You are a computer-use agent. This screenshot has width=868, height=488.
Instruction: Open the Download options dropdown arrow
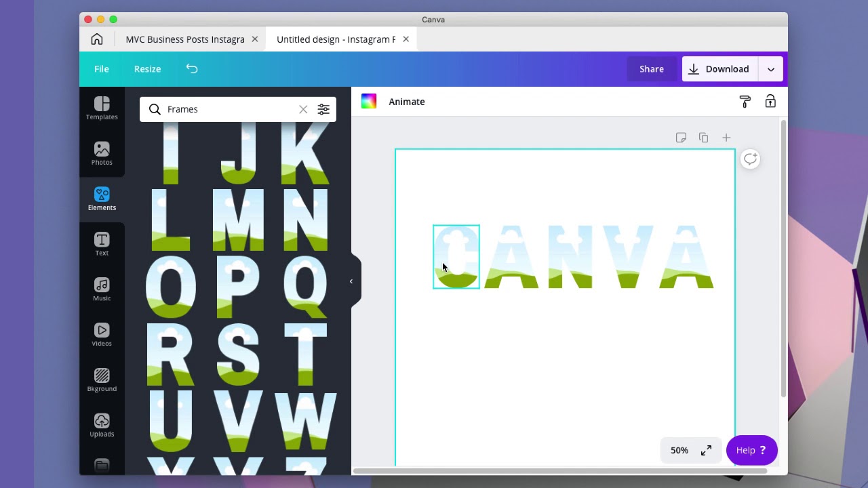(772, 68)
